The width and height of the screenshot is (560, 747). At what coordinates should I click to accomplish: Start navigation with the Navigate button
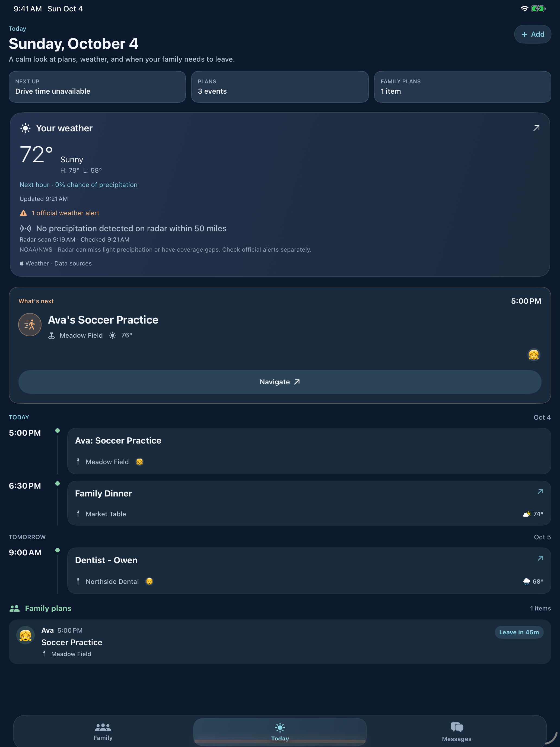[280, 382]
